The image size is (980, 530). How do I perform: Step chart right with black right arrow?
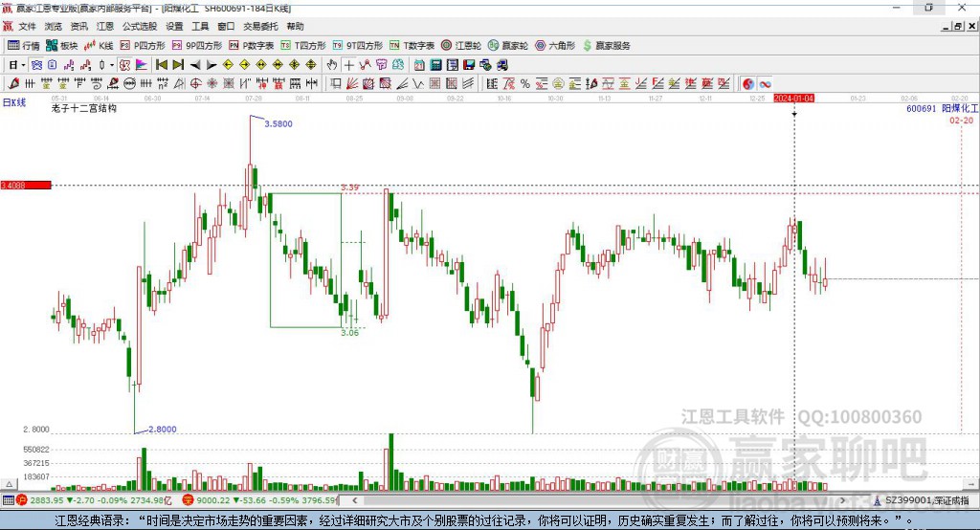pyautogui.click(x=212, y=65)
